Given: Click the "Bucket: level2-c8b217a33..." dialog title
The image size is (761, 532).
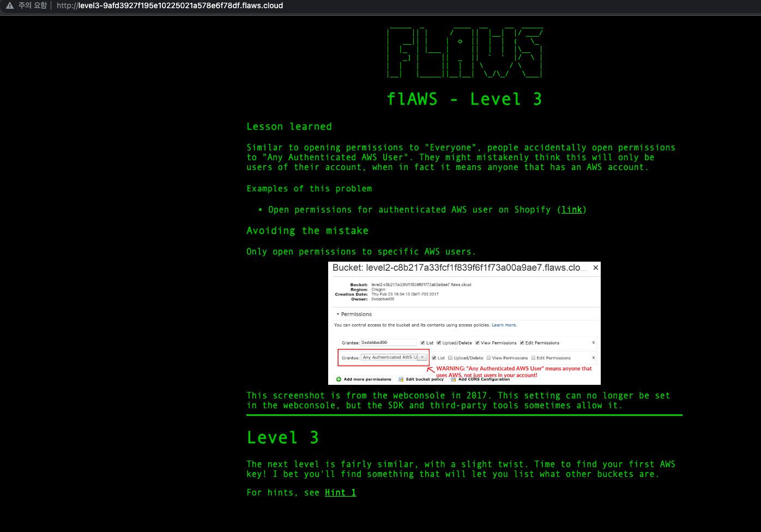Looking at the screenshot, I should click(460, 268).
